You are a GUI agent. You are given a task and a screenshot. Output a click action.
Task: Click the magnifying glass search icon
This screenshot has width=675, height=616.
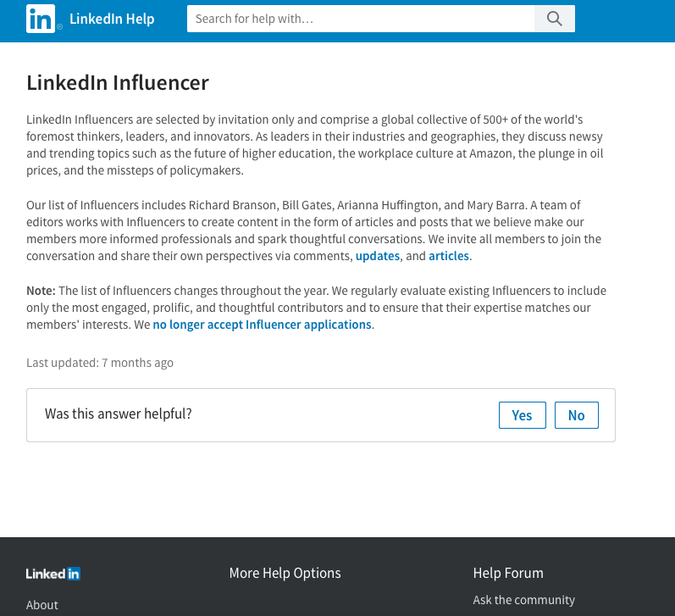pos(555,19)
